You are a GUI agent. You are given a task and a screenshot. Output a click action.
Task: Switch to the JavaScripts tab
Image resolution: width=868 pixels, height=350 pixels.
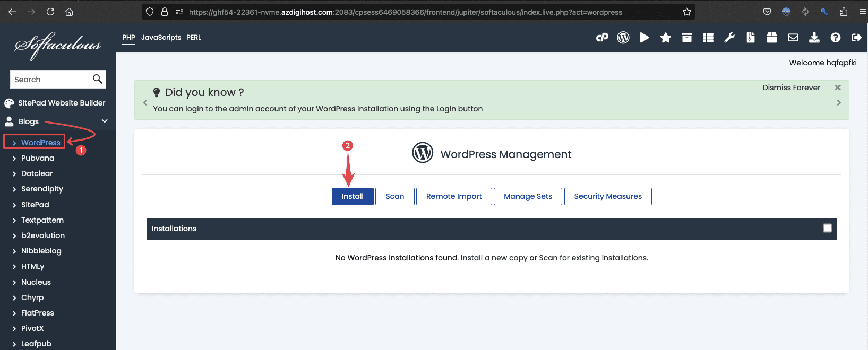point(161,38)
